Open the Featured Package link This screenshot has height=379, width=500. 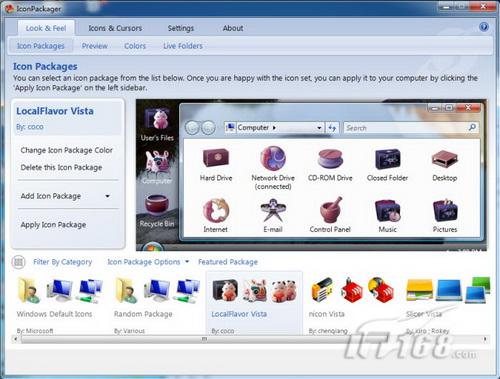228,262
